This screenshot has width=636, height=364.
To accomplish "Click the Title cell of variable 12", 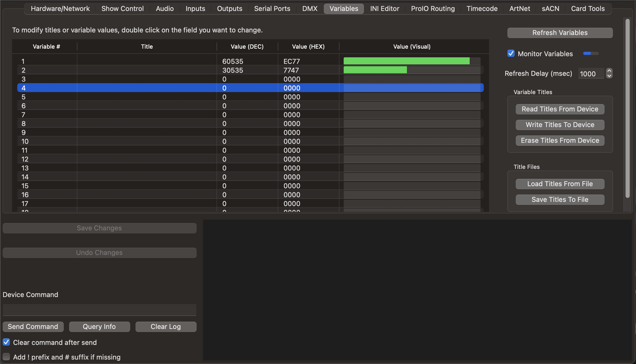I will pos(147,159).
